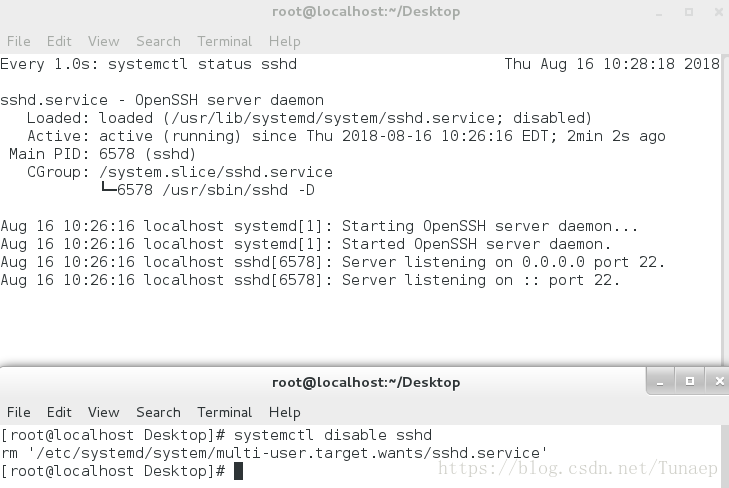Close the front terminal window
Image resolution: width=729 pixels, height=488 pixels.
click(x=719, y=382)
